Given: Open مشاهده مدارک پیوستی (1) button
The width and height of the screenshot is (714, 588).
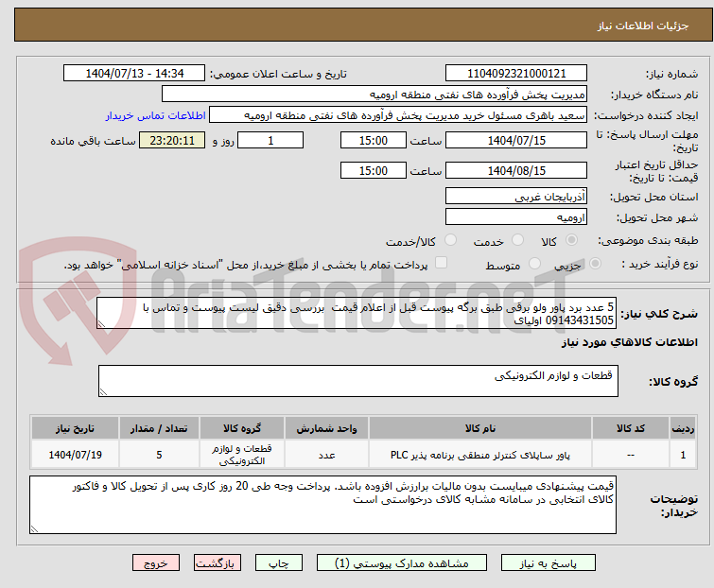Looking at the screenshot, I should (402, 563).
